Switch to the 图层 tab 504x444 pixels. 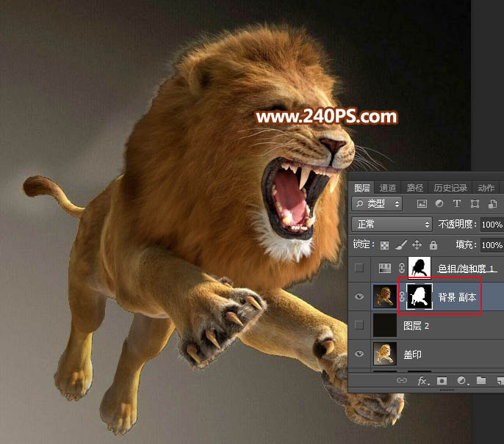click(x=361, y=188)
